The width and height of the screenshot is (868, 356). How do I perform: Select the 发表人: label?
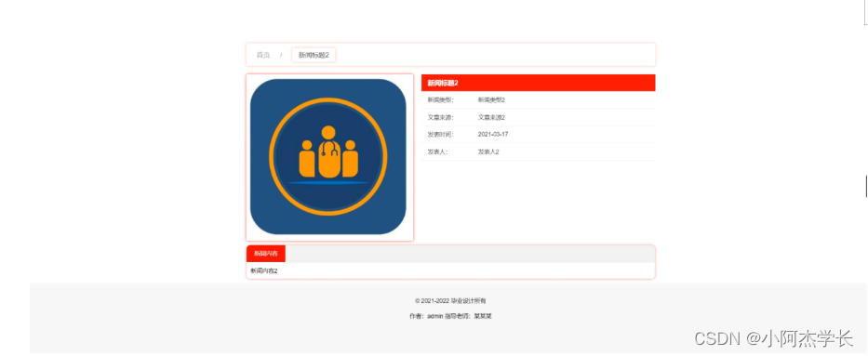tap(437, 152)
